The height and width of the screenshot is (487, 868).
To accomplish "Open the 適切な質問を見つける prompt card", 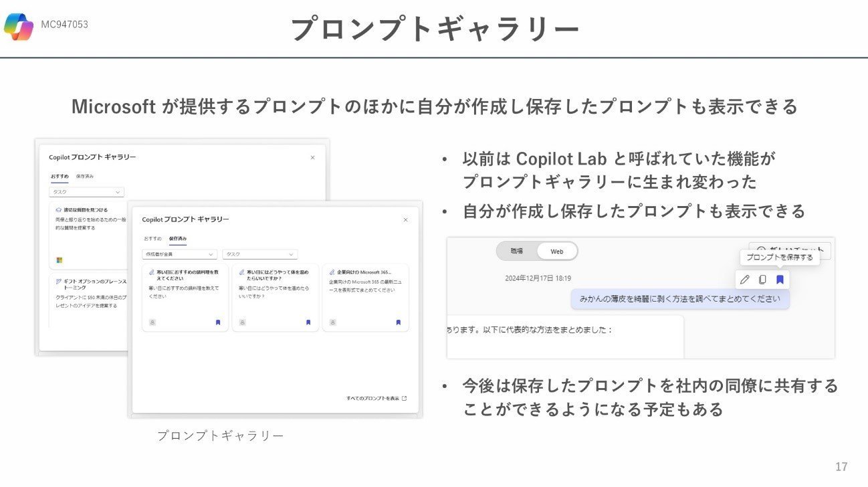I will coord(88,234).
